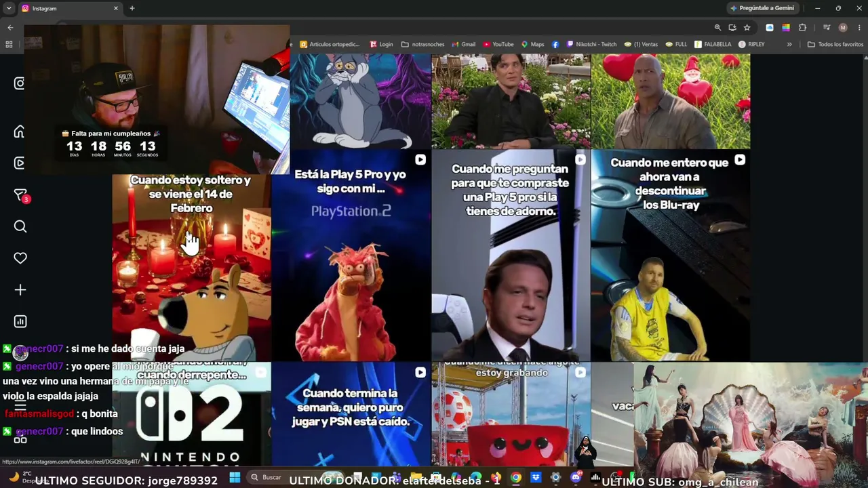Open Google Chrome from the taskbar
Screen dimensions: 868x488
516,478
